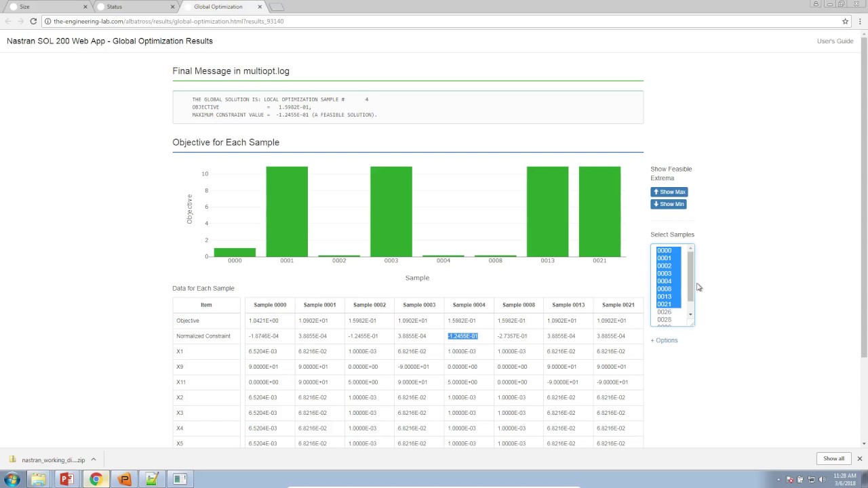Screen dimensions: 868x488
Task: Open the orange P app on taskbar
Action: pos(124,479)
